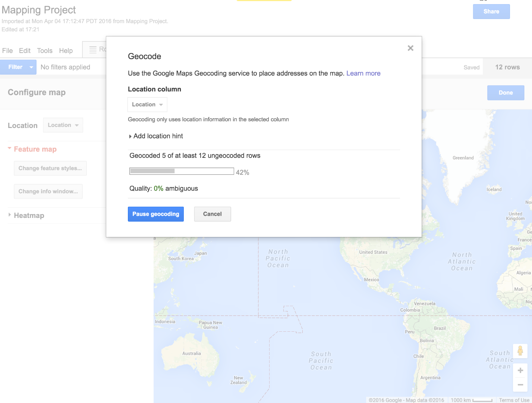Click the Pegman street view icon
The height and width of the screenshot is (403, 532).
[520, 351]
